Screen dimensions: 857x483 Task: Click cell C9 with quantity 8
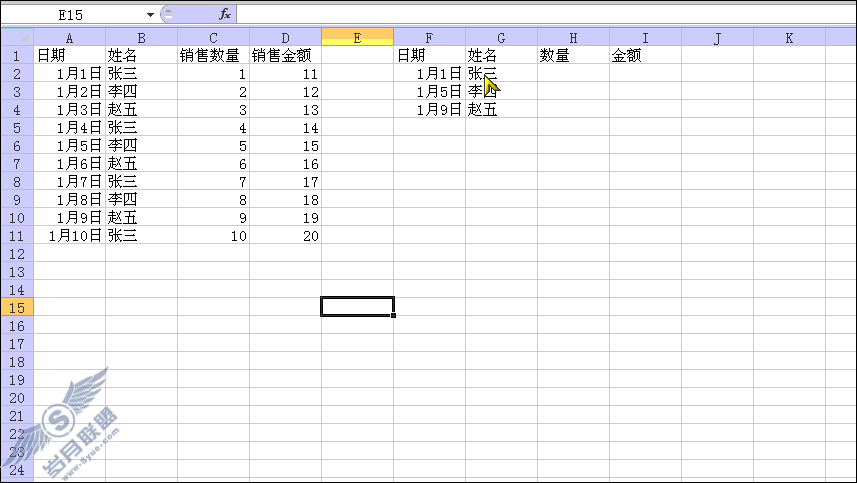point(214,199)
